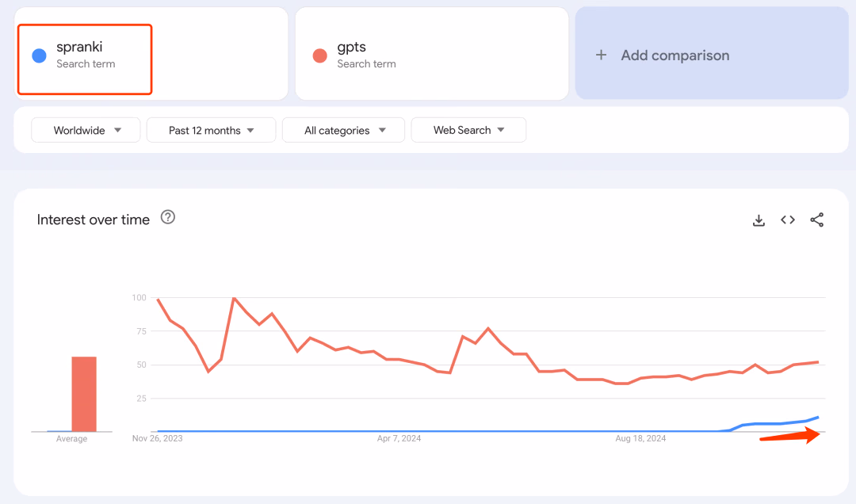Edit the spranki search term

[151, 54]
